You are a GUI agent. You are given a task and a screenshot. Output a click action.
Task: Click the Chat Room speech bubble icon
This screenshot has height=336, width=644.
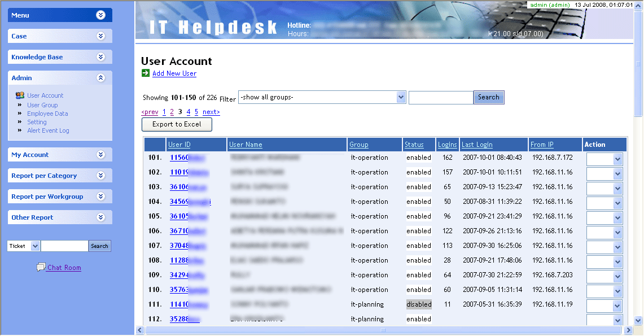[x=41, y=267]
